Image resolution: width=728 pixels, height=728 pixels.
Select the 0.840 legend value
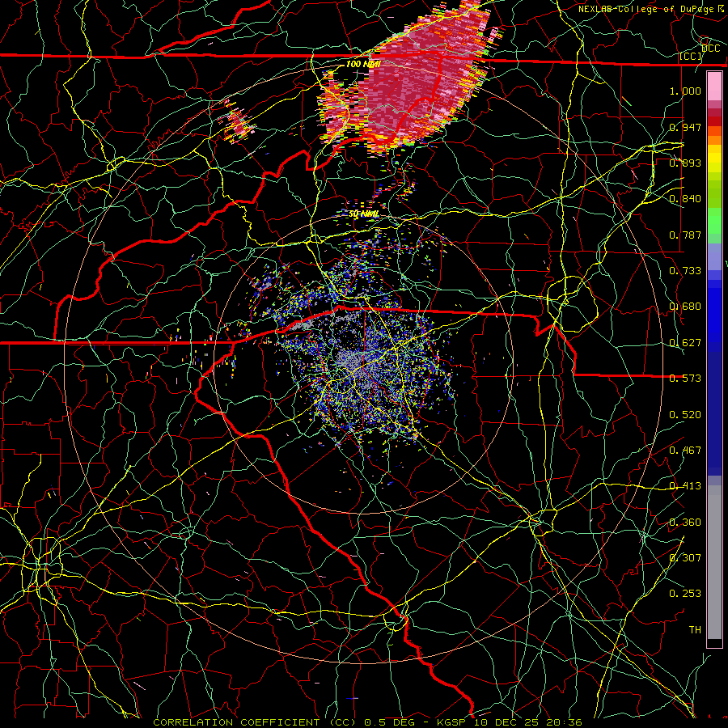pyautogui.click(x=685, y=199)
